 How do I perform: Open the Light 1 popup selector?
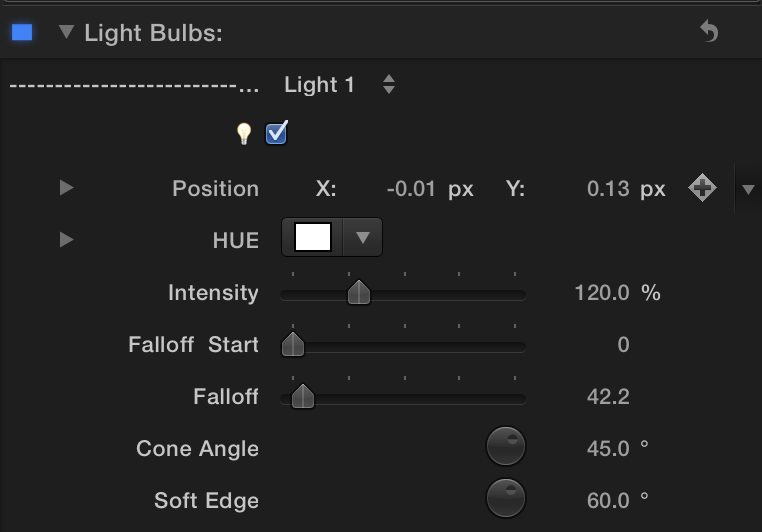(x=388, y=85)
